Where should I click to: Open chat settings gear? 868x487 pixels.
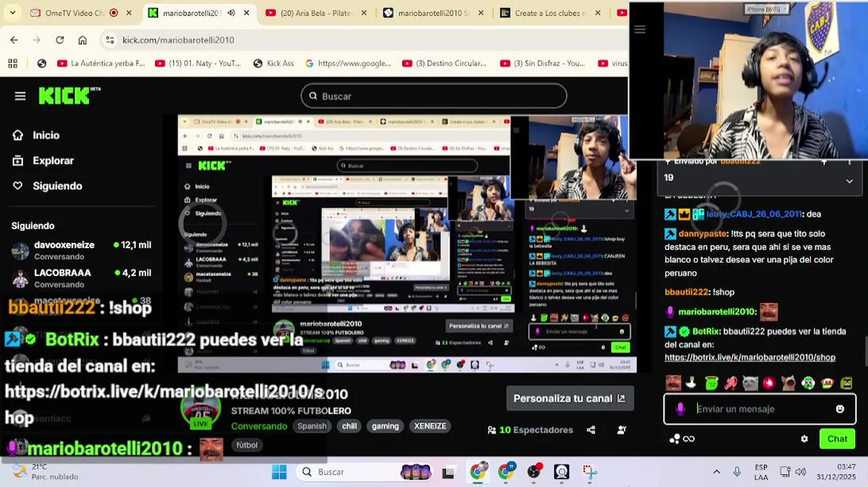[x=804, y=438]
